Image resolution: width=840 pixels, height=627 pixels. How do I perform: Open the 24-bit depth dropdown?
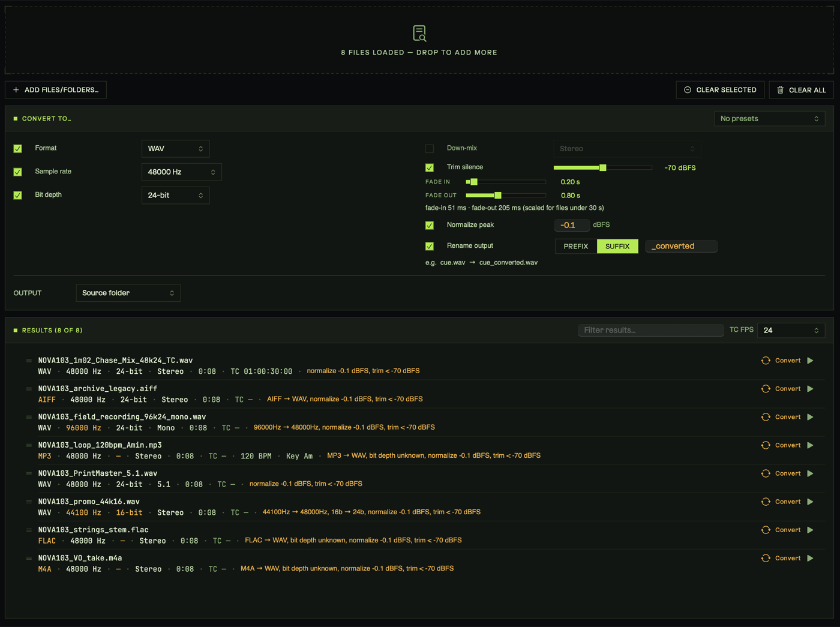(x=175, y=196)
